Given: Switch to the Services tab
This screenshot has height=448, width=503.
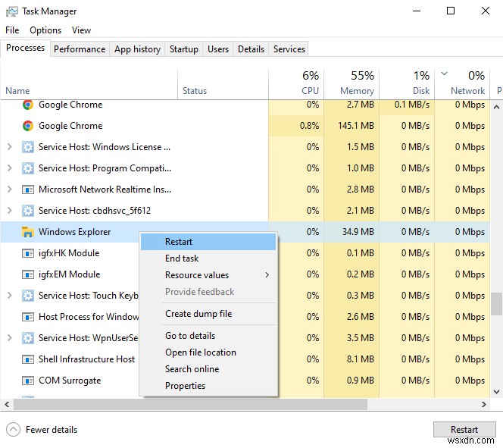Looking at the screenshot, I should (289, 49).
